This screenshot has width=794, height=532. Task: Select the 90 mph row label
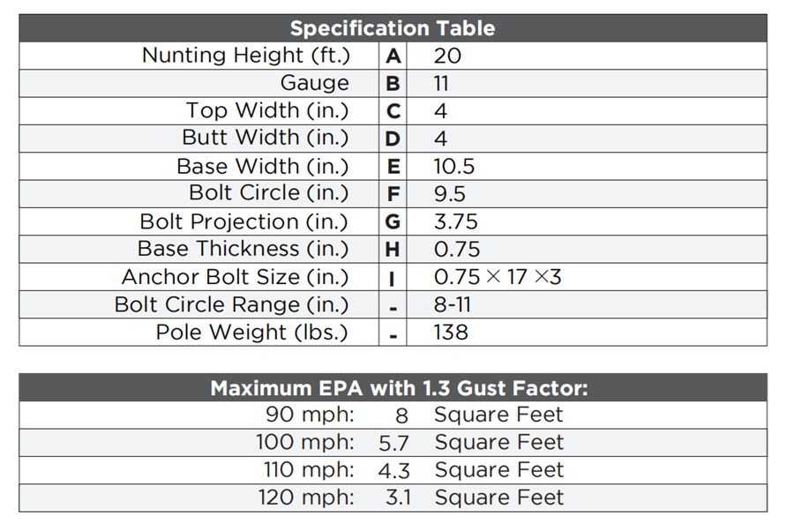coord(310,415)
